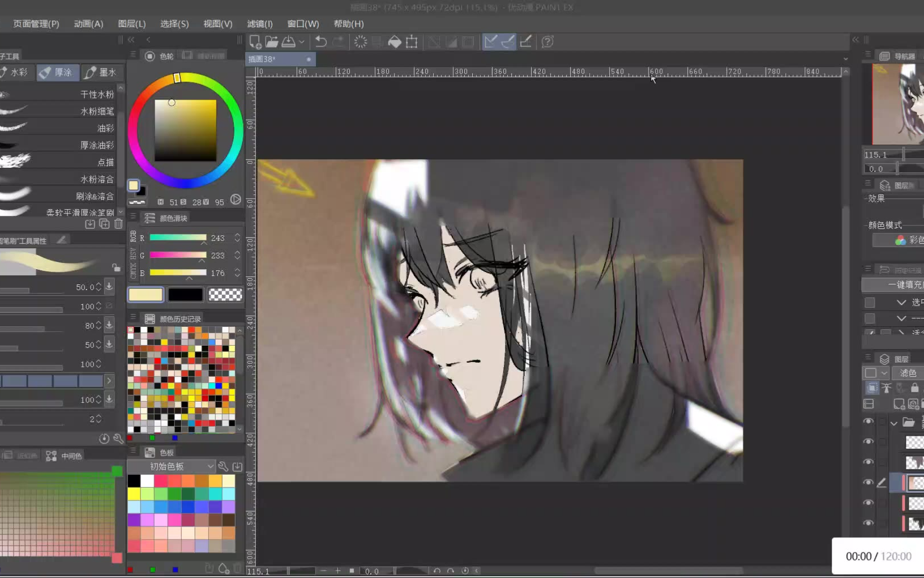This screenshot has height=578, width=924.
Task: Delete the sub tool with the trash icon
Action: pyautogui.click(x=118, y=224)
